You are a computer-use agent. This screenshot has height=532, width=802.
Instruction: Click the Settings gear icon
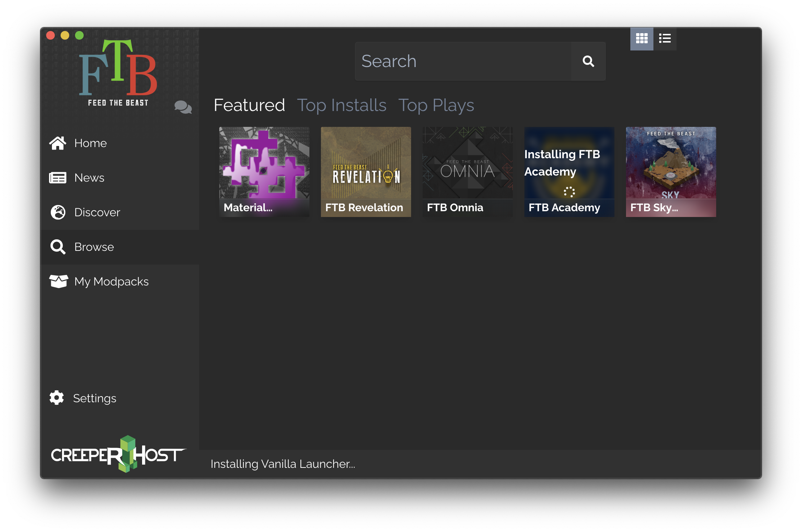pyautogui.click(x=58, y=398)
